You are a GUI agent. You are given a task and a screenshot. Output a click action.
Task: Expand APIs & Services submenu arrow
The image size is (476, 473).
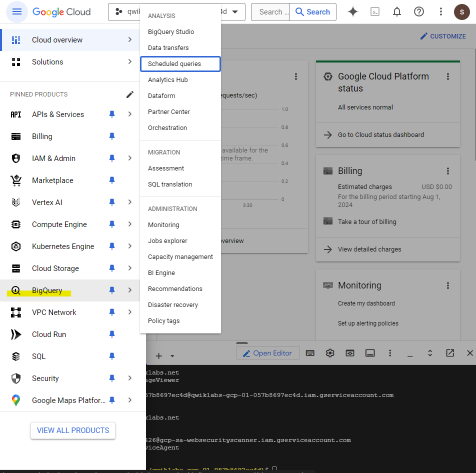(x=130, y=114)
